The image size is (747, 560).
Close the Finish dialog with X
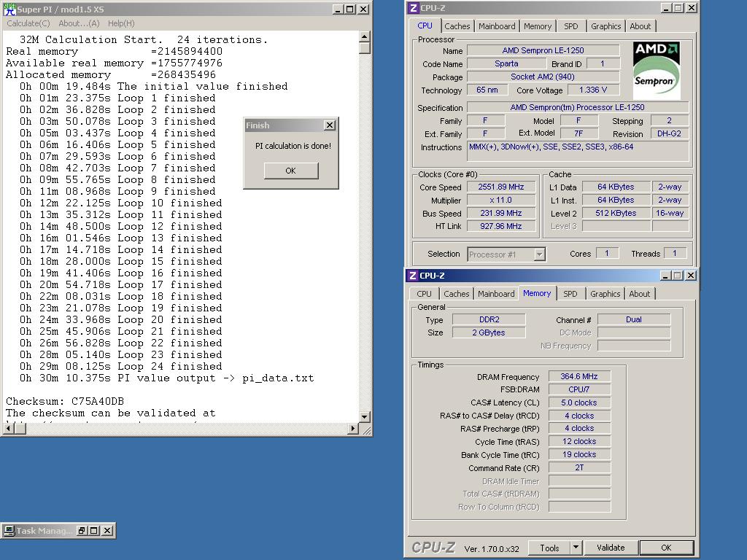[330, 125]
